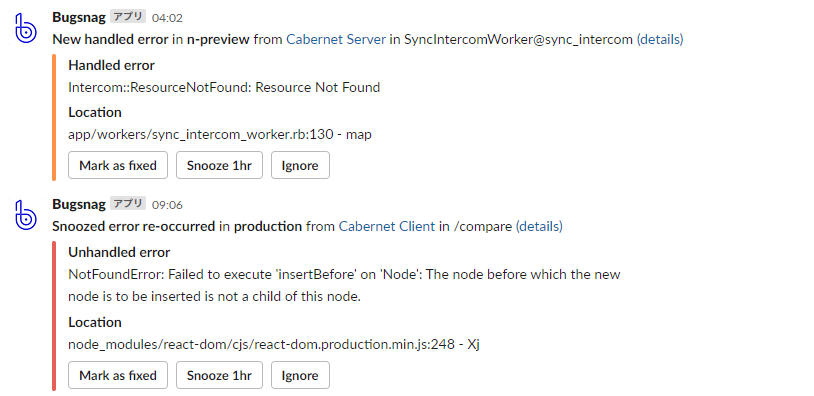The image size is (814, 396).
Task: Ignore the unhandled NotFoundError in production
Action: 300,375
